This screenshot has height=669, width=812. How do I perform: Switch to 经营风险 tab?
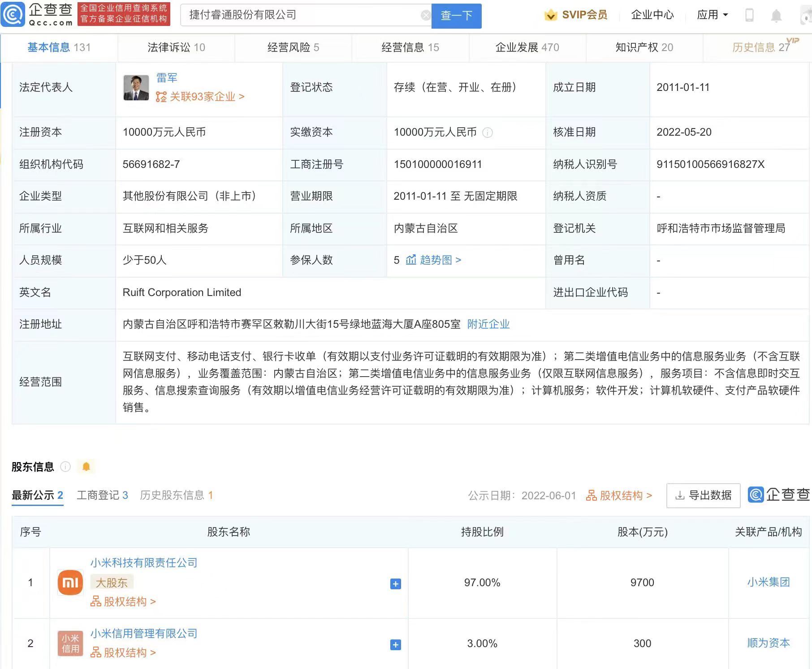tap(293, 47)
